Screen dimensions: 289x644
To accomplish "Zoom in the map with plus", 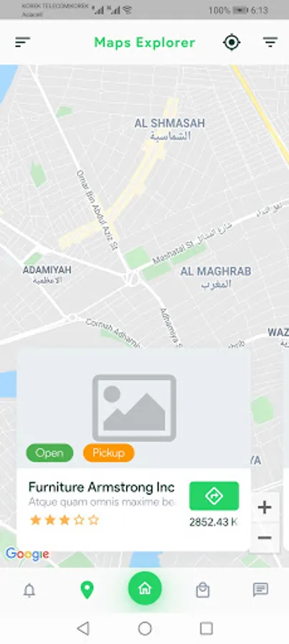I will click(x=265, y=507).
